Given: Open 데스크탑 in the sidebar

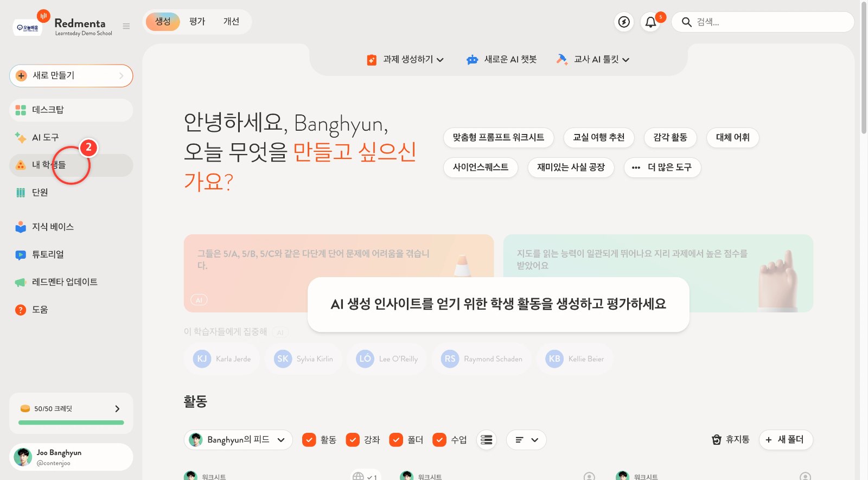Looking at the screenshot, I should point(71,110).
